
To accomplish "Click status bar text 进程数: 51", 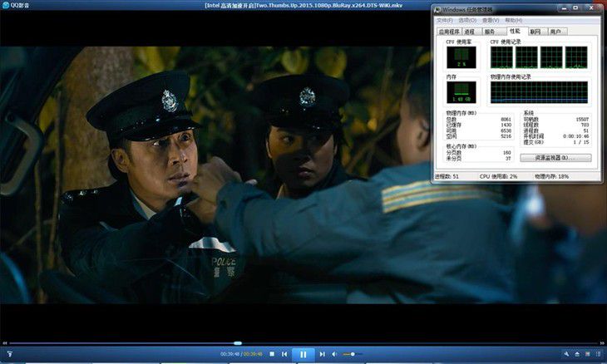I will (x=447, y=176).
